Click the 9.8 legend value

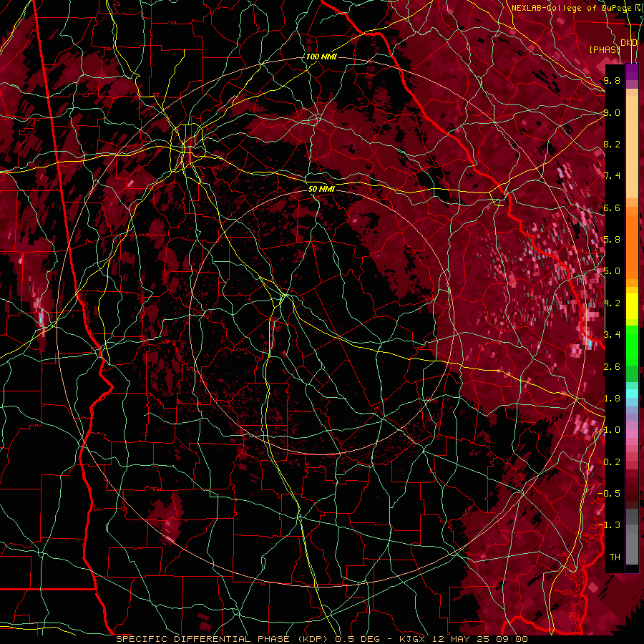click(x=612, y=80)
